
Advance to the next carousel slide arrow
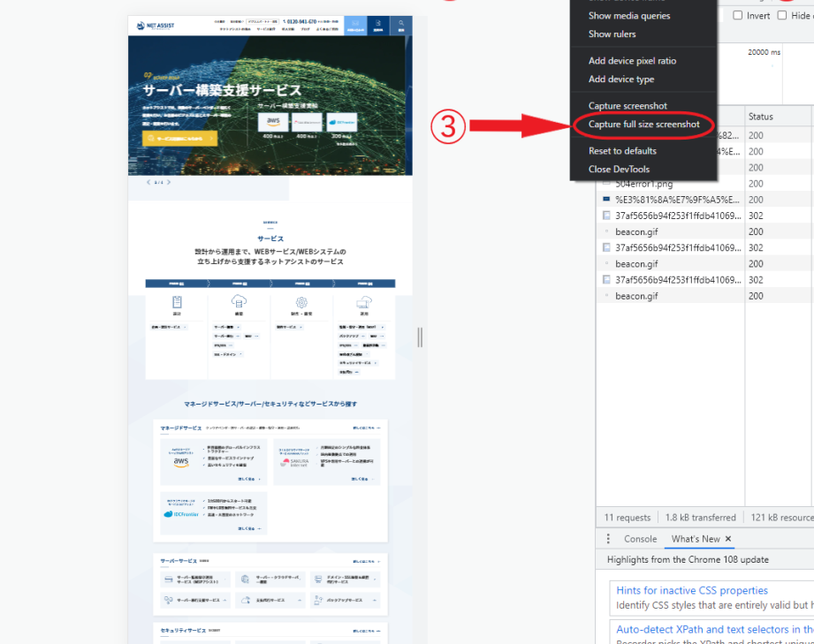pos(169,183)
